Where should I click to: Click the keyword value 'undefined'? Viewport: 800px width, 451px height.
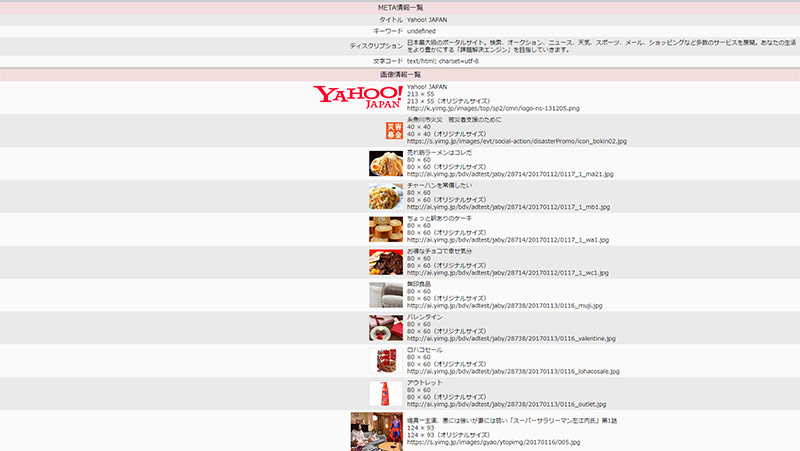click(421, 31)
